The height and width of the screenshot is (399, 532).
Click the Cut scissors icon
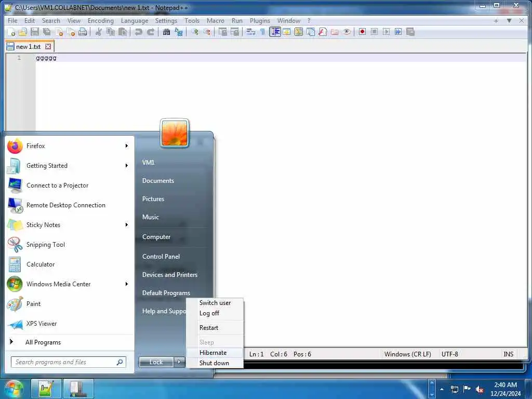pyautogui.click(x=99, y=32)
